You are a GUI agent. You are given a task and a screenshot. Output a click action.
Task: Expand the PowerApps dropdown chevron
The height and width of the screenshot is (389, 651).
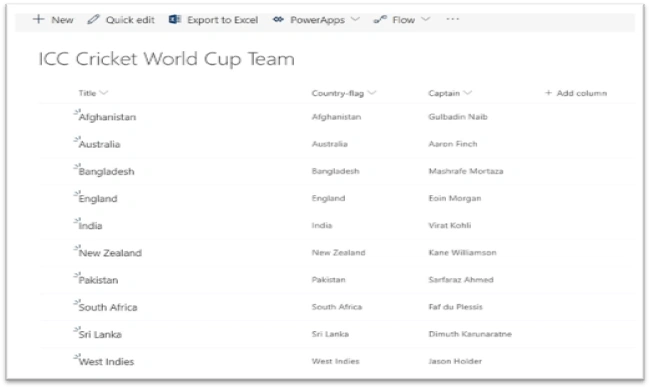(x=355, y=19)
